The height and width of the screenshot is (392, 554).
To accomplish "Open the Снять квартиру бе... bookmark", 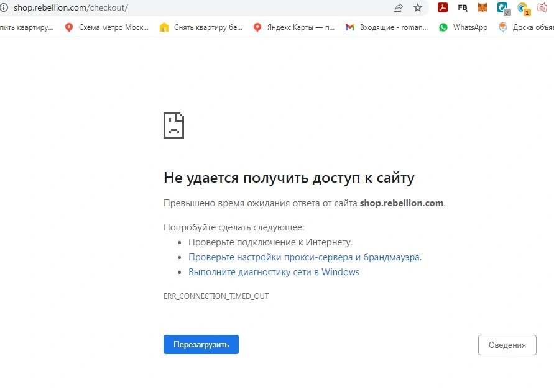I will [201, 27].
